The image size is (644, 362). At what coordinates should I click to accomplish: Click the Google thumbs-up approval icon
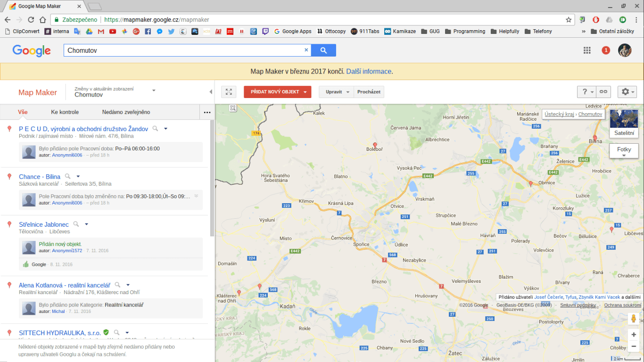(26, 264)
